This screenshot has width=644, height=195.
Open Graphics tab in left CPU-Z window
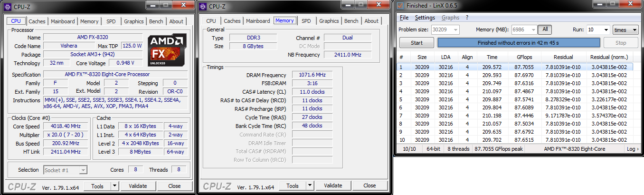[134, 21]
